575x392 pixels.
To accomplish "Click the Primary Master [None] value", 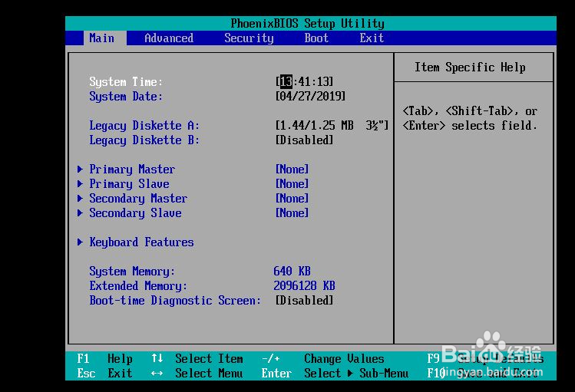I will (x=292, y=170).
